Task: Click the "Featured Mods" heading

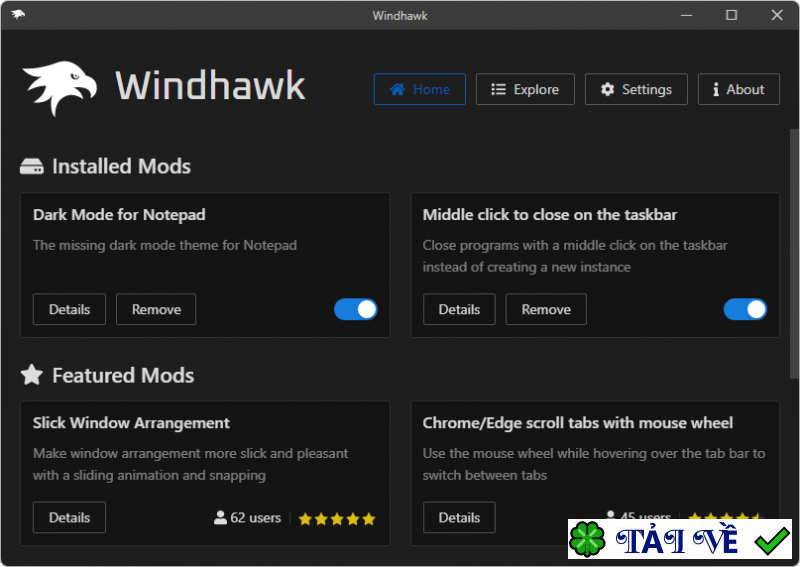Action: coord(123,376)
